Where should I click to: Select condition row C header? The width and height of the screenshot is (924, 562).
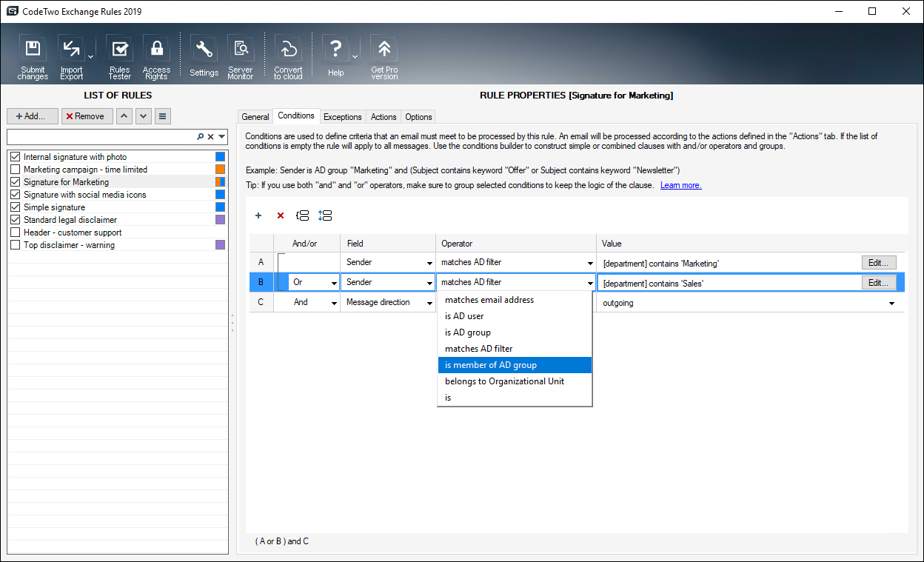point(261,302)
